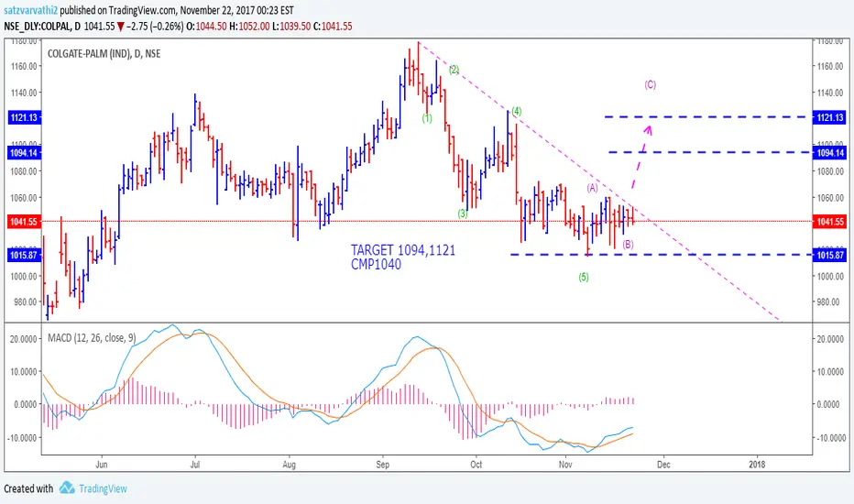The height and width of the screenshot is (504, 854).
Task: Select the purple wave label (A)
Action: (x=592, y=188)
